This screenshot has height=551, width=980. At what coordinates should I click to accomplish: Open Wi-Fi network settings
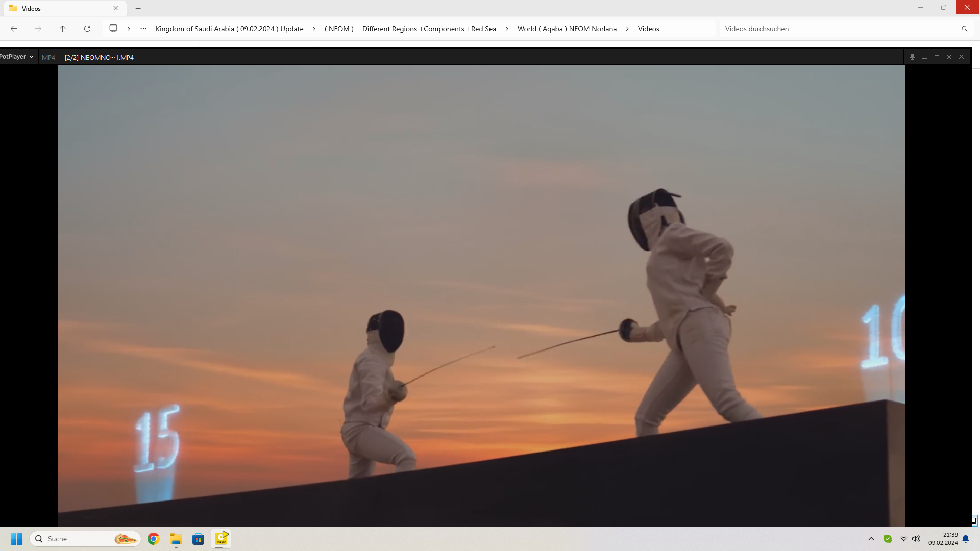click(904, 539)
